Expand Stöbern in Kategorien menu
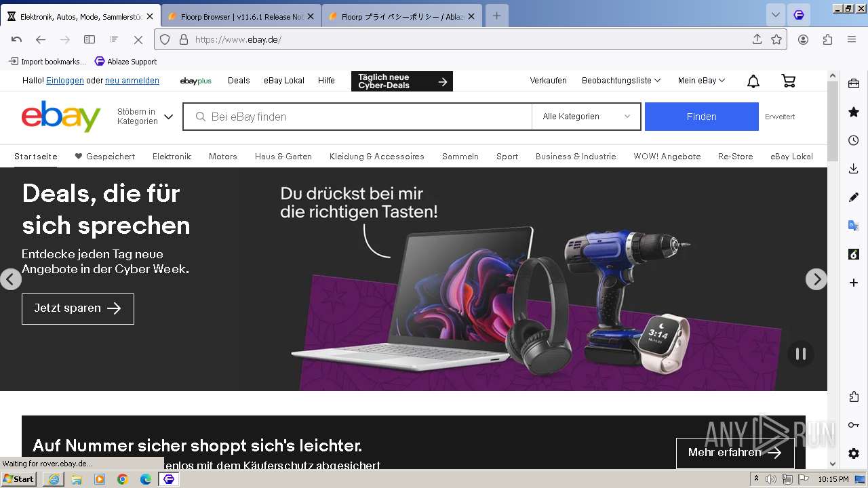Screen dimensions: 868x488 click(x=145, y=117)
